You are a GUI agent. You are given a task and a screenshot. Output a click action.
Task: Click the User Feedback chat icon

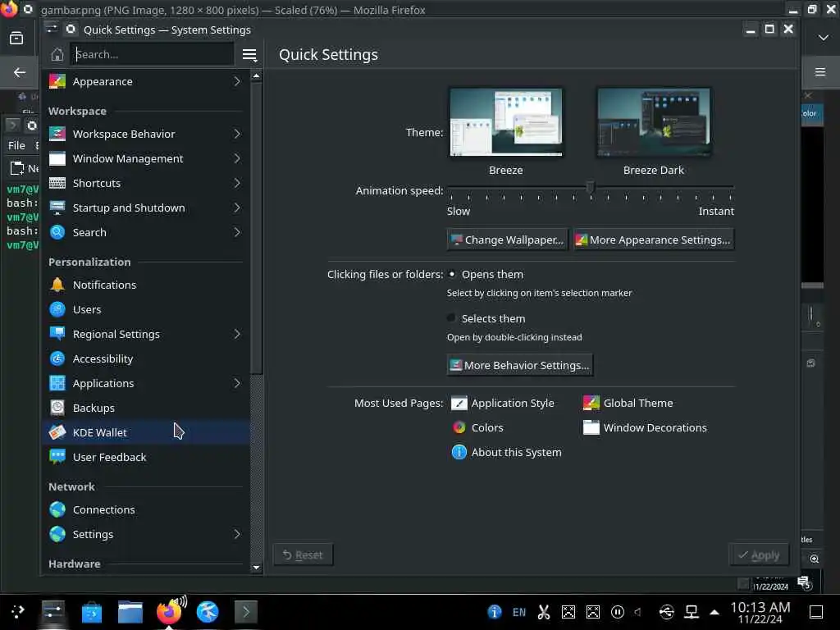point(57,458)
